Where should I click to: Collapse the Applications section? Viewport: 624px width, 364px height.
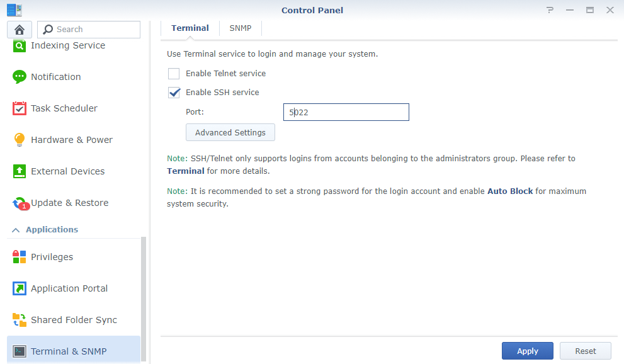coord(16,230)
